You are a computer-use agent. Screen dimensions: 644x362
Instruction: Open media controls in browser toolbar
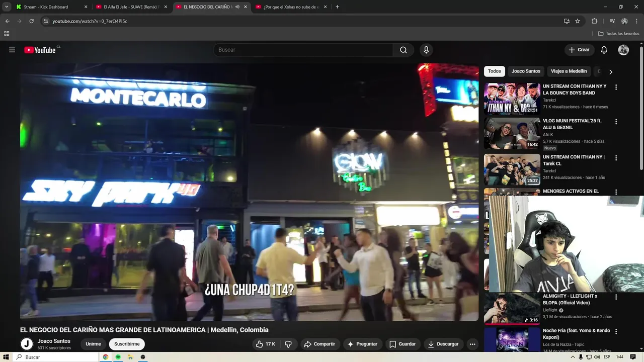[x=612, y=21]
